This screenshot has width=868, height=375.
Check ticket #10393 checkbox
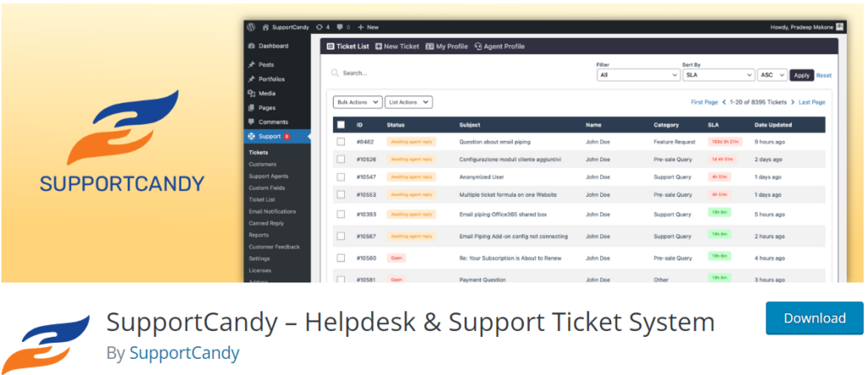(x=341, y=214)
